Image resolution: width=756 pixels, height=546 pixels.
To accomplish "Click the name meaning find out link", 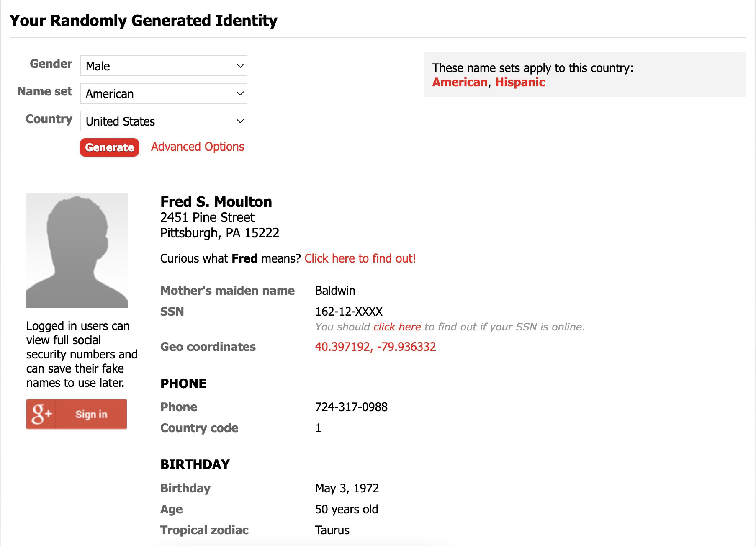I will click(360, 258).
